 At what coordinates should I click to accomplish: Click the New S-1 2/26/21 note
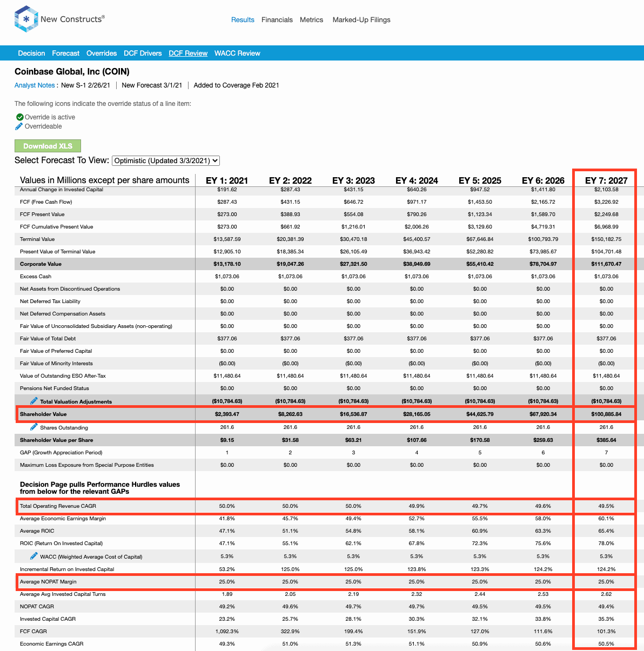(85, 85)
